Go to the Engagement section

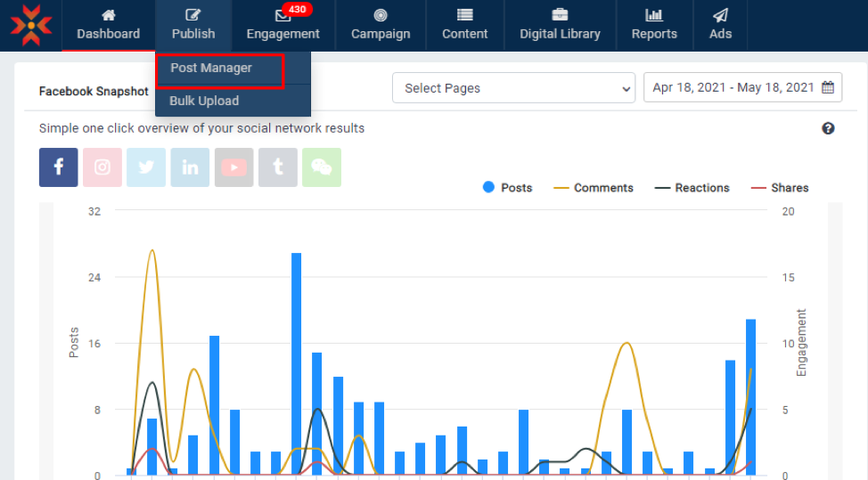(x=283, y=25)
